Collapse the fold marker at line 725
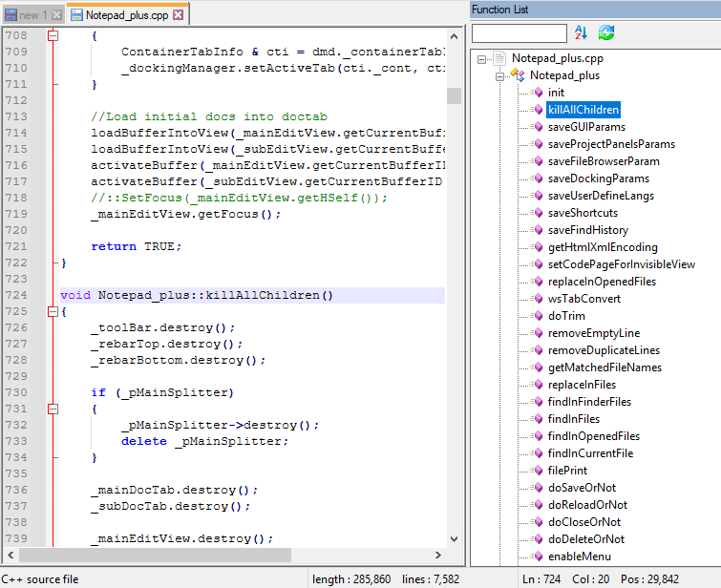Viewport: 721px width, 588px height. pyautogui.click(x=53, y=312)
